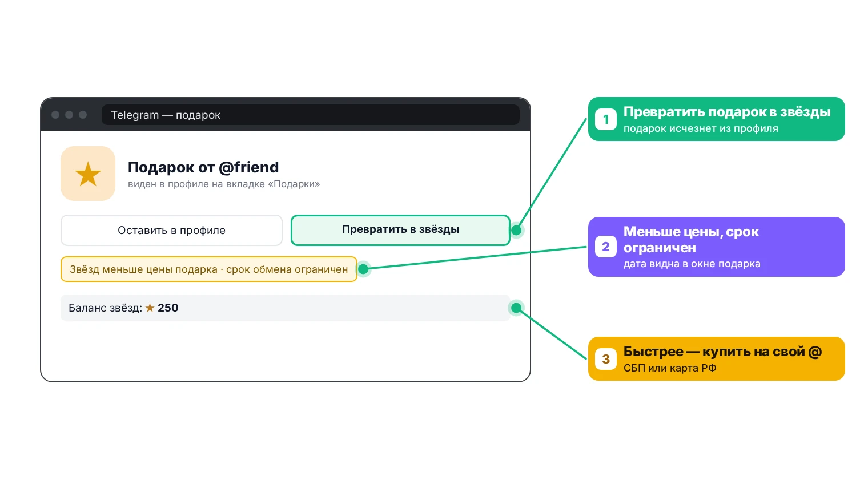Click the heading «Подарок от @friend»

click(x=203, y=167)
